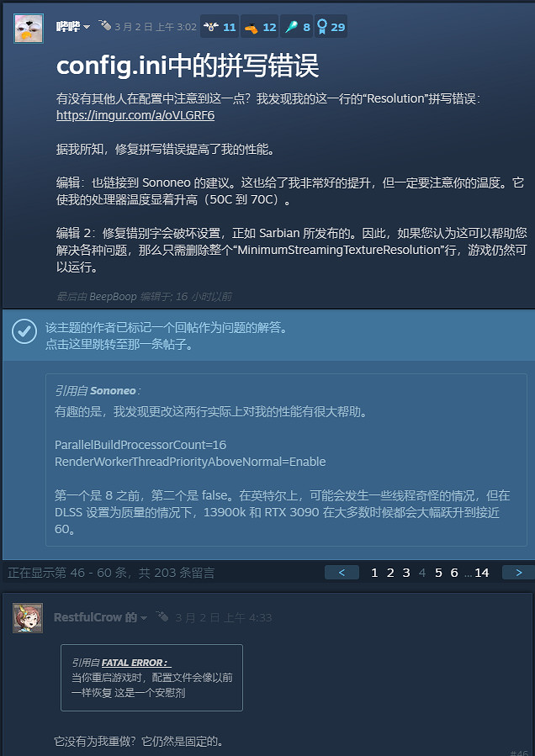
Task: Click the checkmark answer icon
Action: (x=24, y=331)
